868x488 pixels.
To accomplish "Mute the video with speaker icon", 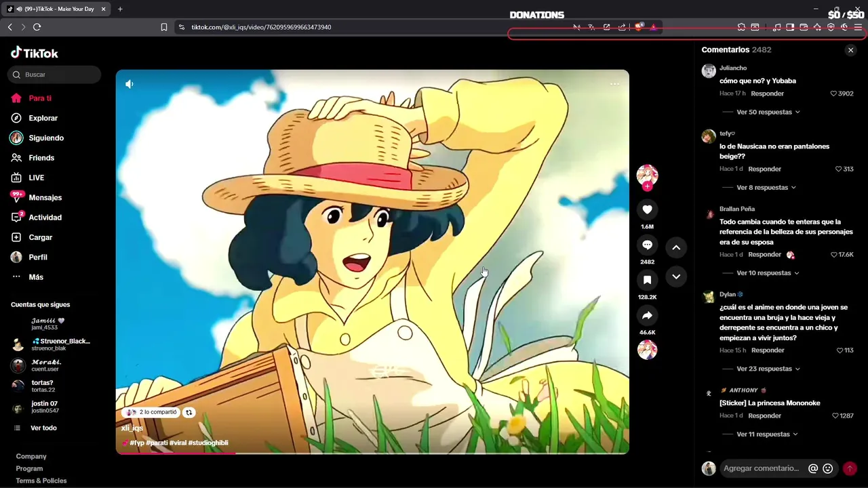I will tap(130, 84).
